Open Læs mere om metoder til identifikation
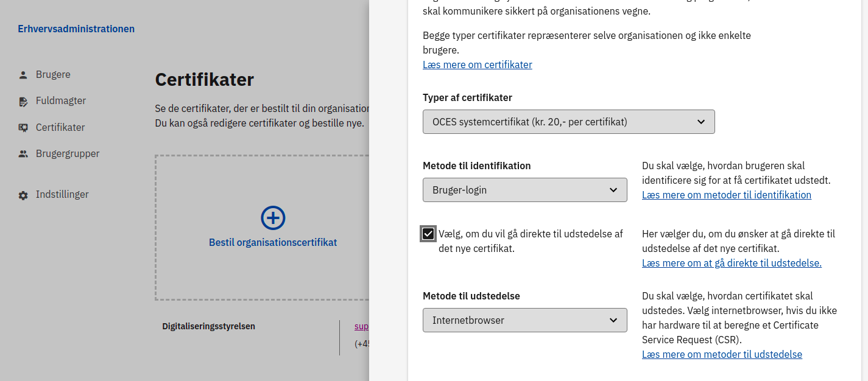Viewport: 868px width, 381px height. click(x=726, y=195)
